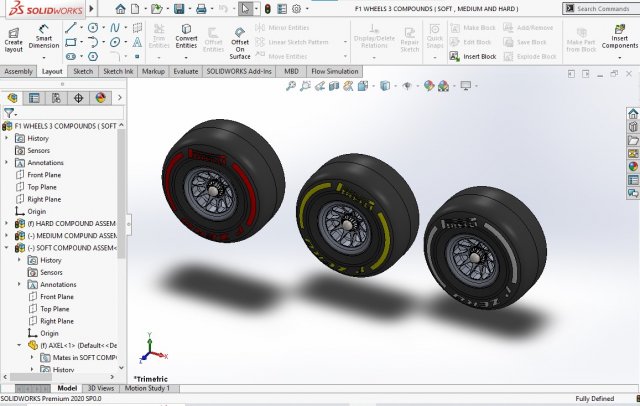Open the Flow Simulation tab
Screen dimensions: 640x406
(334, 71)
